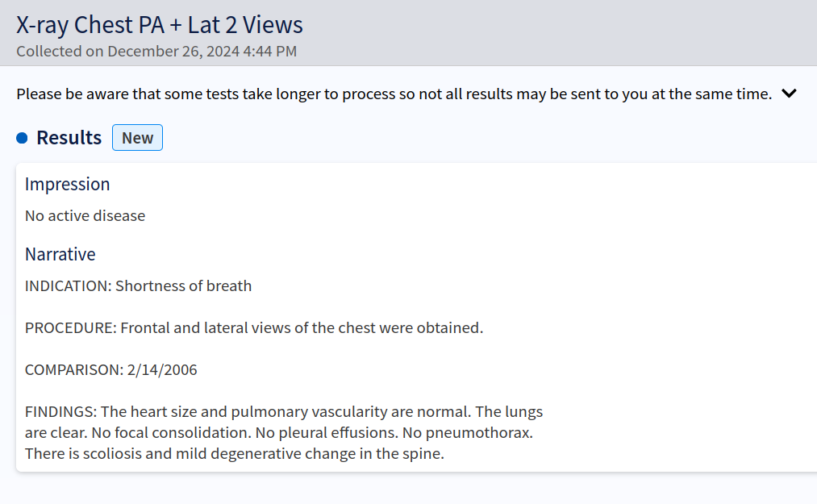Select the Frontal and lateral views sentence
This screenshot has width=817, height=504.
(x=302, y=327)
